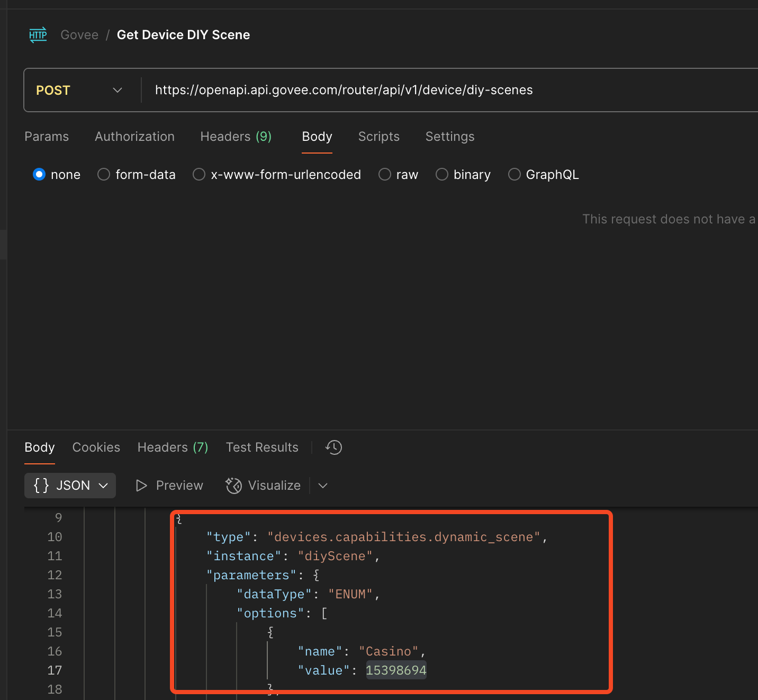
Task: Open the Scripts tab
Action: 379,137
